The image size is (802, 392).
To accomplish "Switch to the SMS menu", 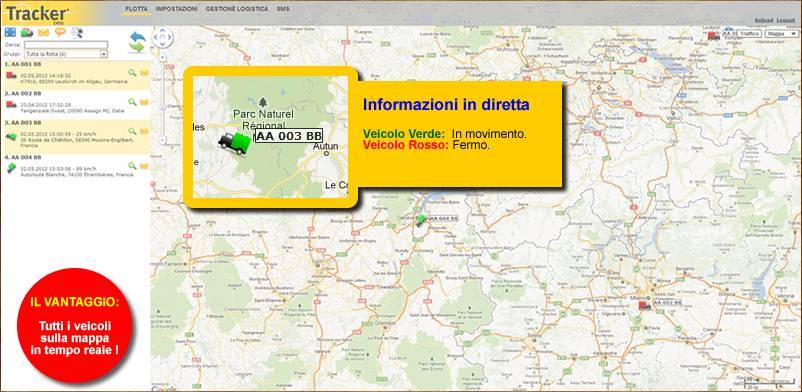I will 283,9.
